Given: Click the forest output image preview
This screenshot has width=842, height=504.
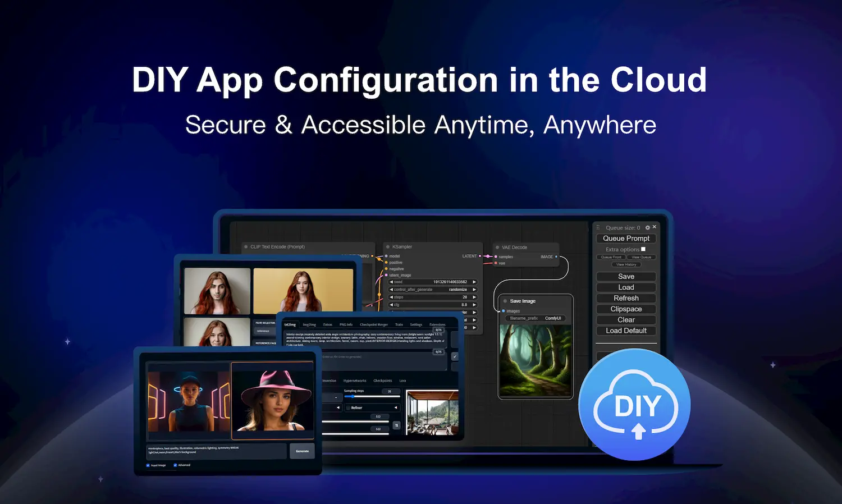Looking at the screenshot, I should 536,360.
